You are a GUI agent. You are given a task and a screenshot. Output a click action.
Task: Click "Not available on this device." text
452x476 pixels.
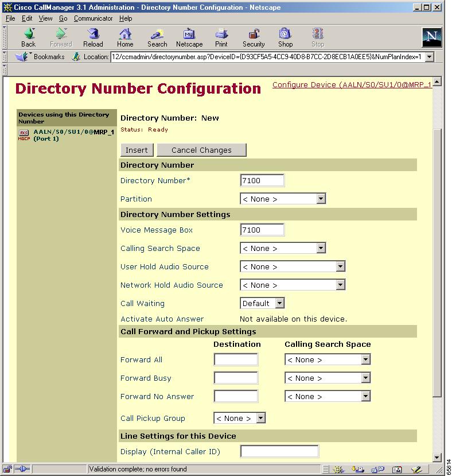click(293, 319)
